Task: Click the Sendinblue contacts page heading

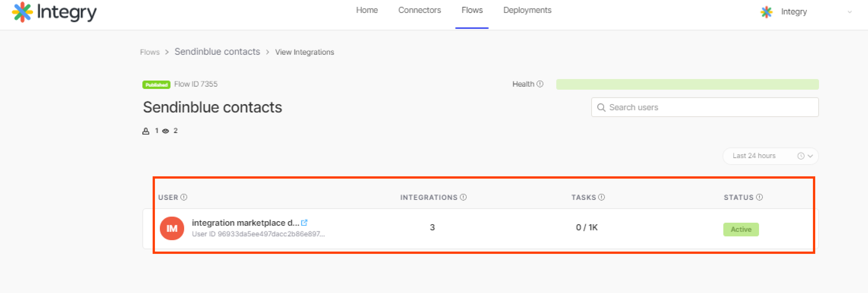Action: 212,107
